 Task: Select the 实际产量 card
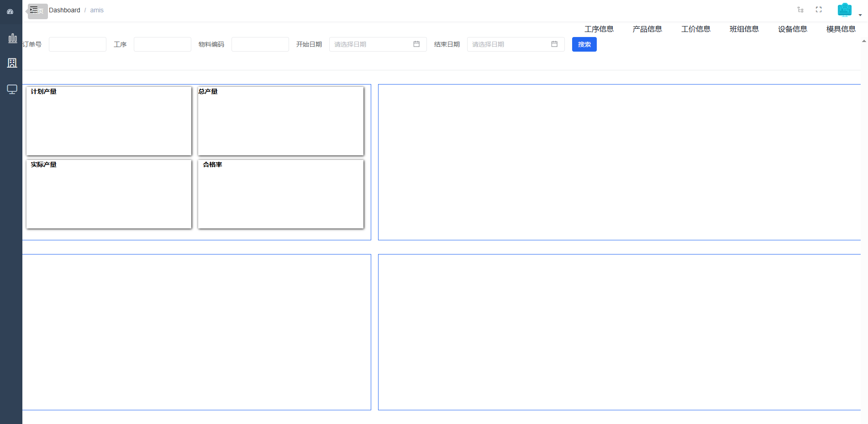click(109, 194)
